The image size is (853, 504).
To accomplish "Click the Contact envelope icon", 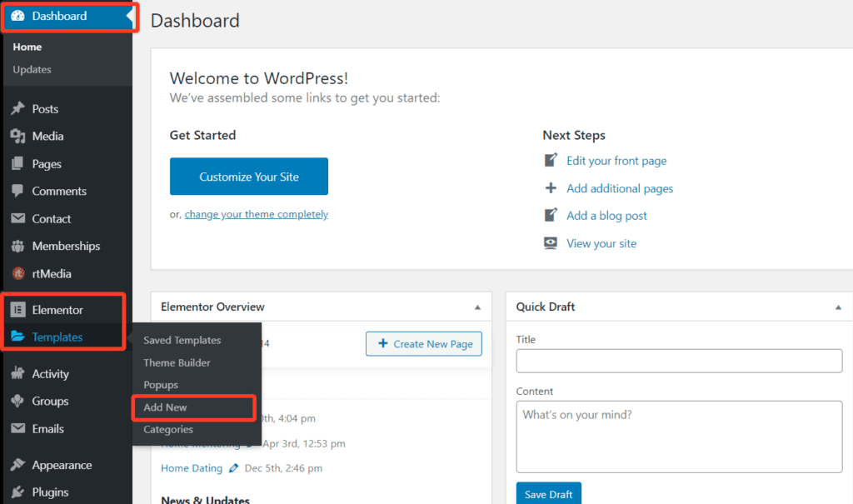I will (18, 218).
